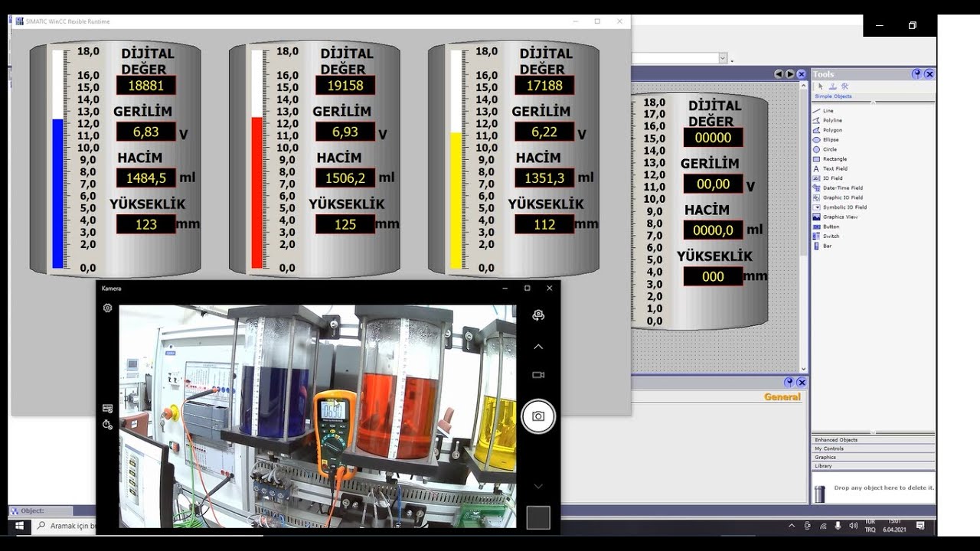The width and height of the screenshot is (980, 551).
Task: Open camera roll thumbnail
Action: [538, 517]
